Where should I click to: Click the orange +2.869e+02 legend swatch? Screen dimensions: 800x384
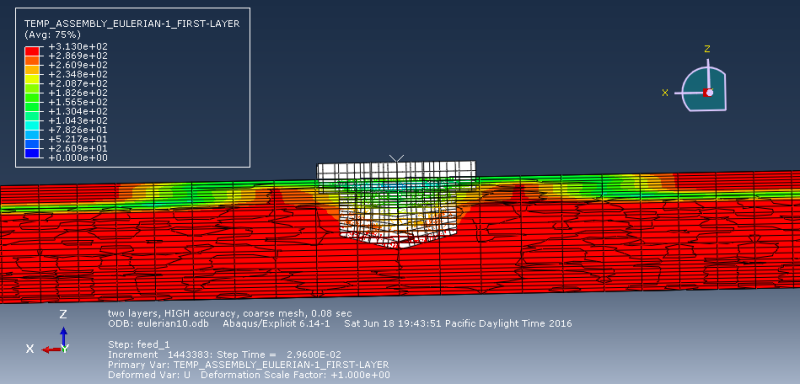pos(32,60)
